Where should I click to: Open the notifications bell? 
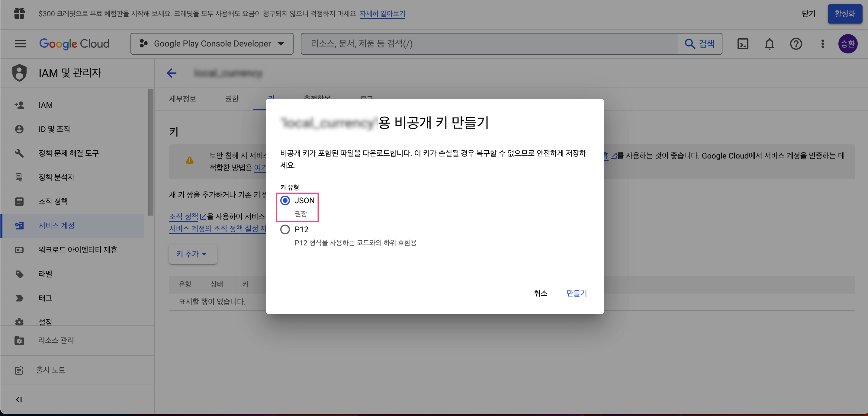[x=769, y=44]
